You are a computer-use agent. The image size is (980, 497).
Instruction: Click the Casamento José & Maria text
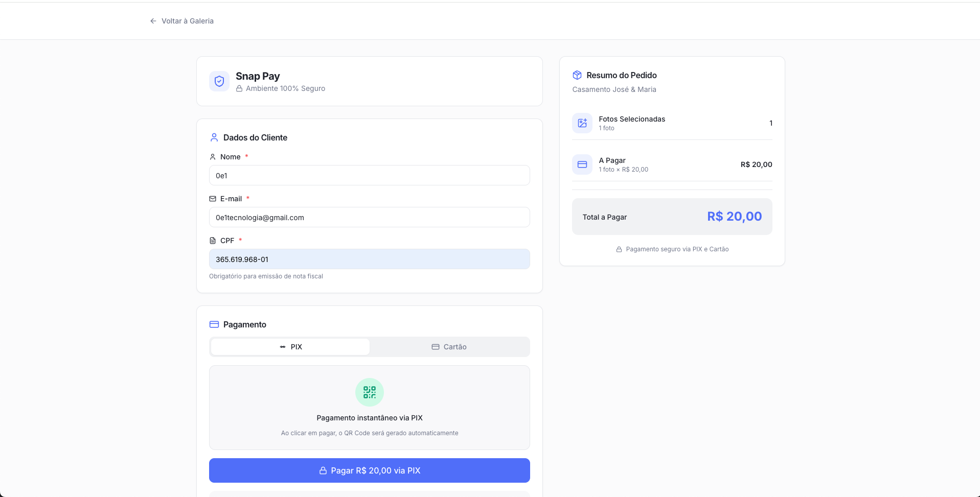614,89
